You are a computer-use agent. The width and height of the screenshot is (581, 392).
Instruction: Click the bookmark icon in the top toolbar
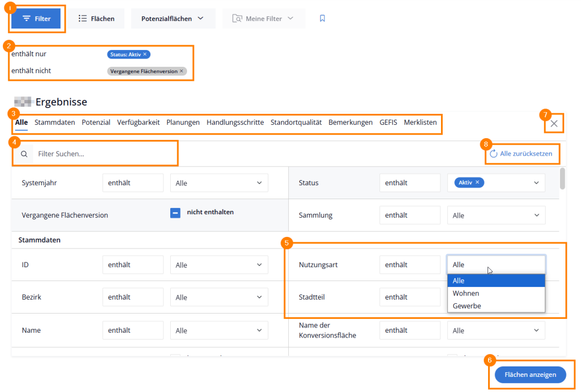click(x=322, y=19)
